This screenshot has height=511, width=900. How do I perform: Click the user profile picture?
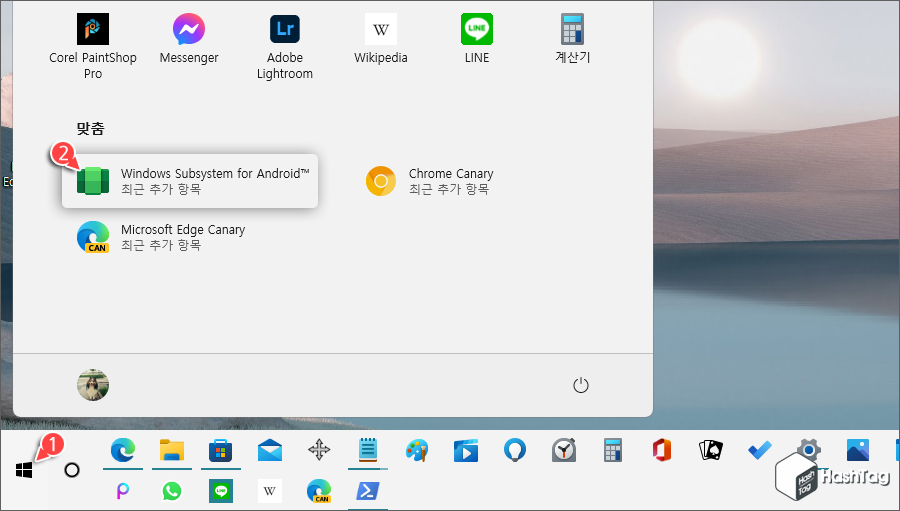coord(93,385)
